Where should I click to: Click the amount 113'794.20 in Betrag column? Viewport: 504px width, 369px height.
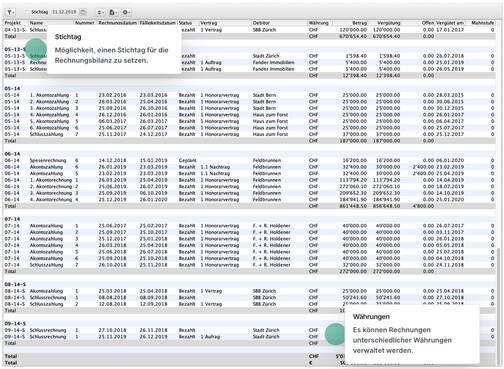353,180
